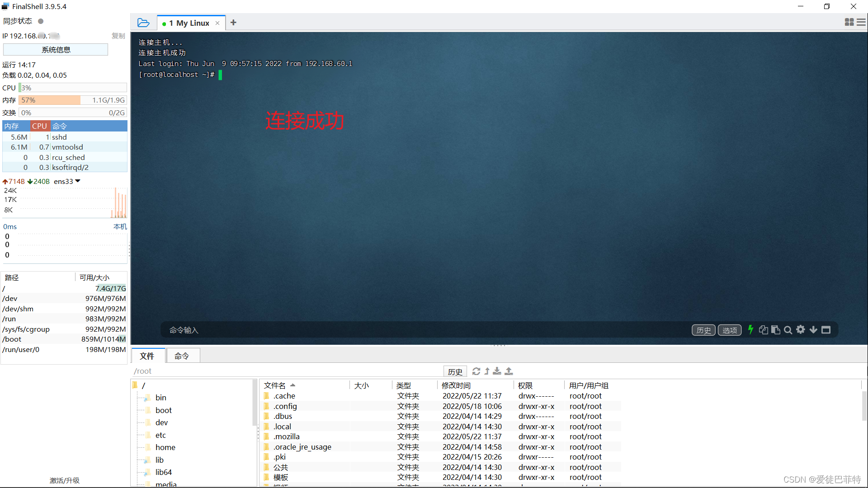Sort files by 文件名 column header
868x488 pixels.
[275, 385]
